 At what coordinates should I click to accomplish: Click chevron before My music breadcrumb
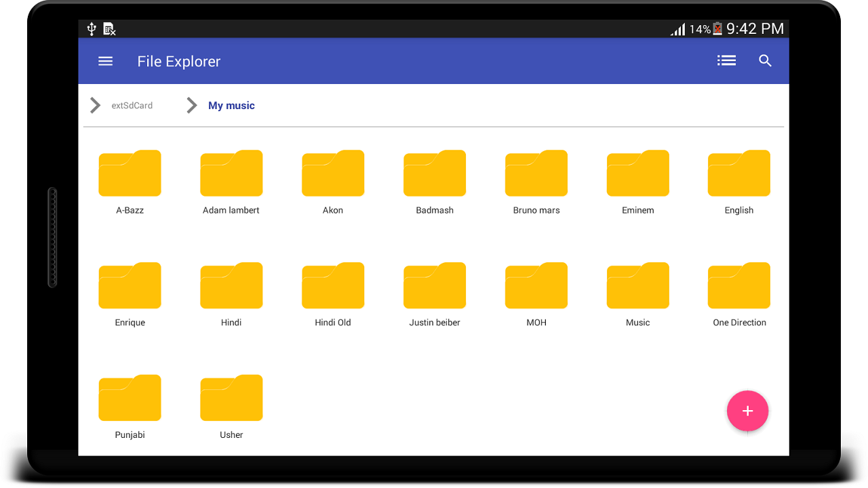point(192,105)
